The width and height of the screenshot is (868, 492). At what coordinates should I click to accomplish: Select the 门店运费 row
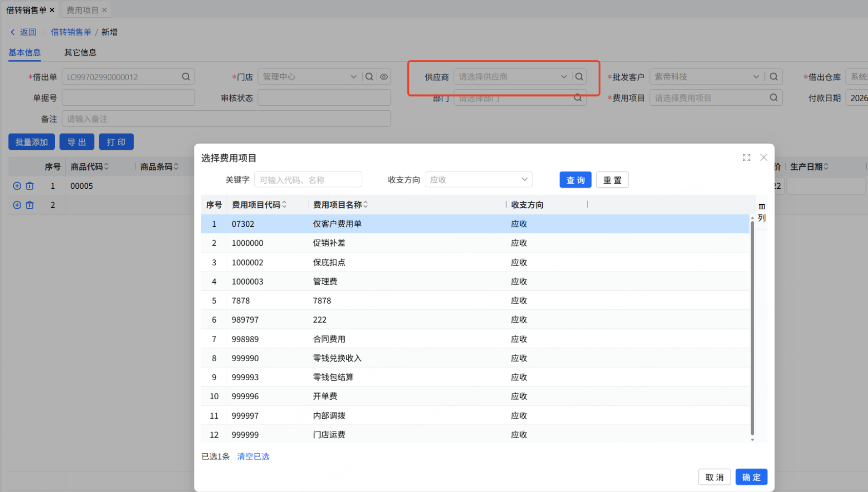click(x=475, y=435)
